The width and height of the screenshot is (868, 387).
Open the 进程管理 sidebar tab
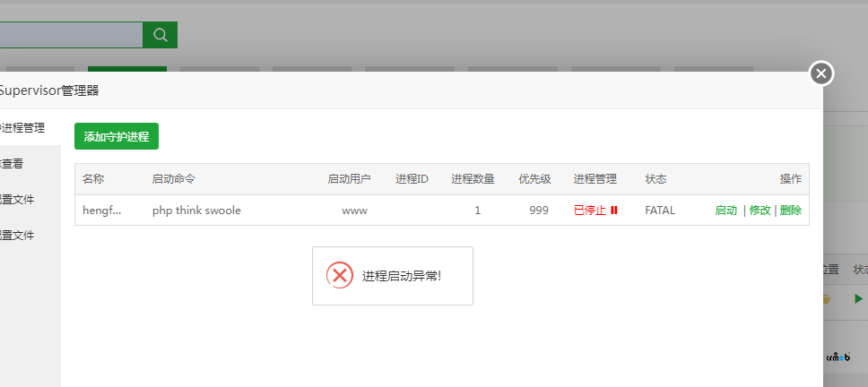(22, 128)
